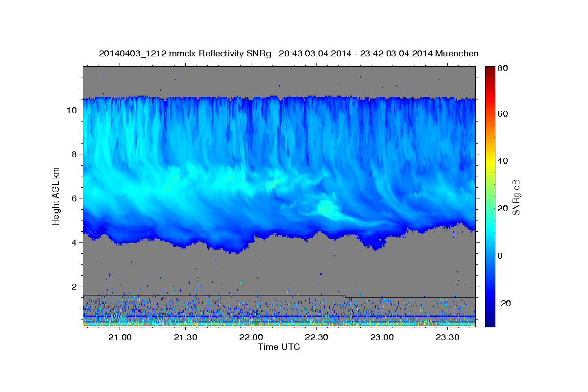
Task: Click the colorbar value -20
Action: [504, 303]
